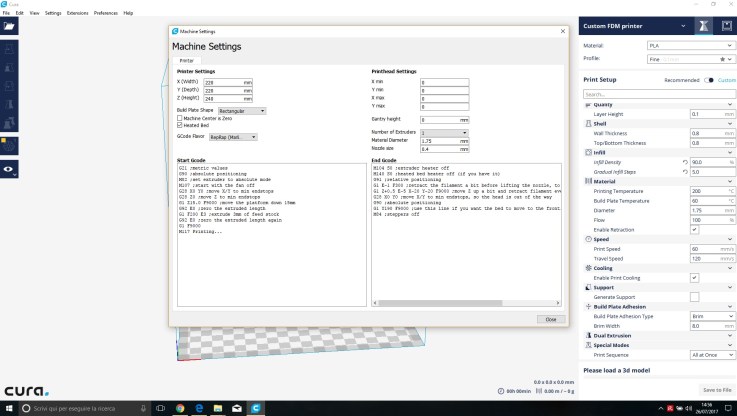Viewport: 737px width, 416px height.
Task: Click the Special Modes section icon
Action: [x=588, y=345]
